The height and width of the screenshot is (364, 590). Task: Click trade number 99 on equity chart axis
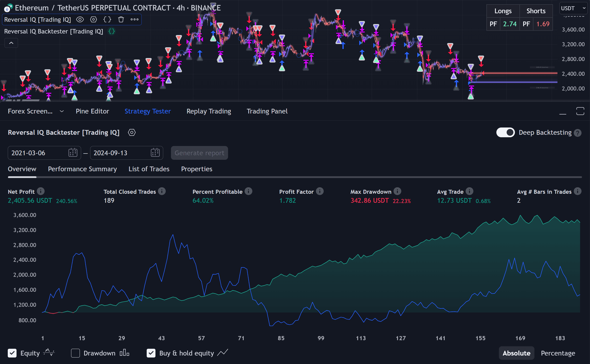coord(321,338)
